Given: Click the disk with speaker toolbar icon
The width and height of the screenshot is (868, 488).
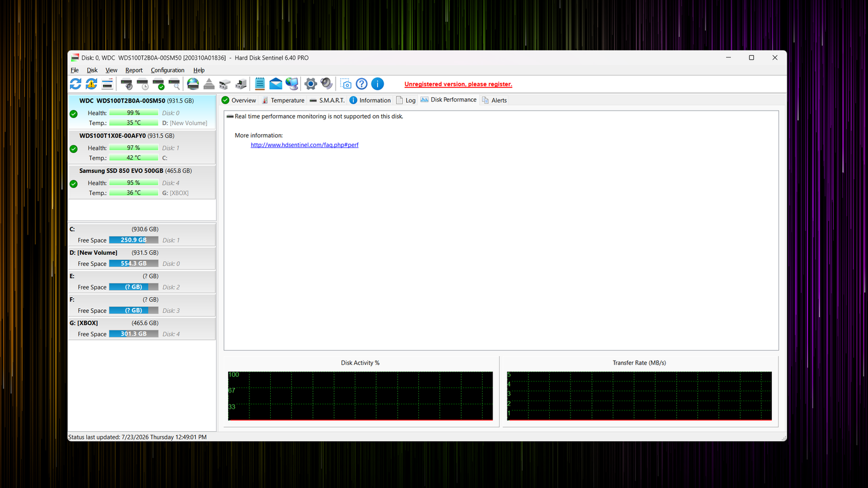Looking at the screenshot, I should point(127,84).
